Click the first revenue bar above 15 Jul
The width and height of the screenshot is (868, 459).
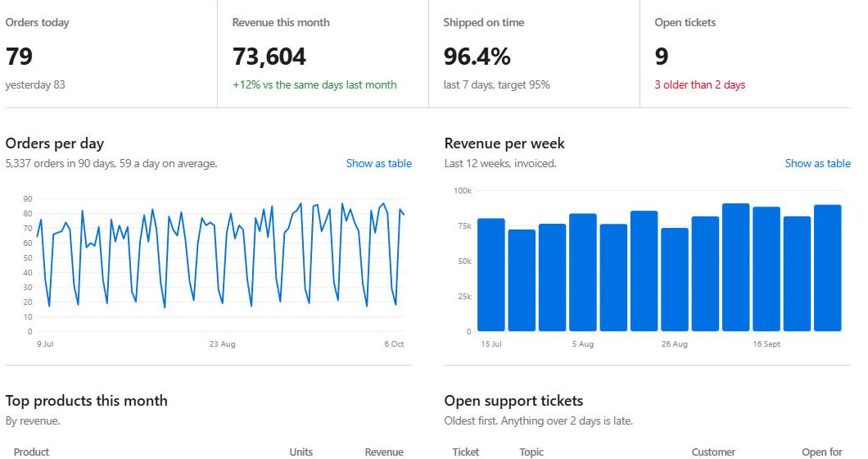tap(491, 275)
